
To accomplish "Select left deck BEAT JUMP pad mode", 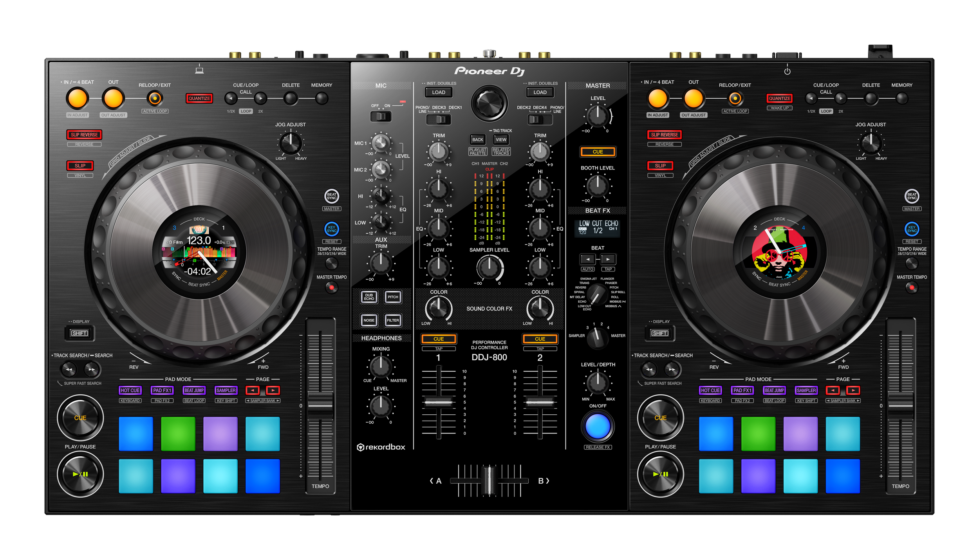I will (194, 390).
